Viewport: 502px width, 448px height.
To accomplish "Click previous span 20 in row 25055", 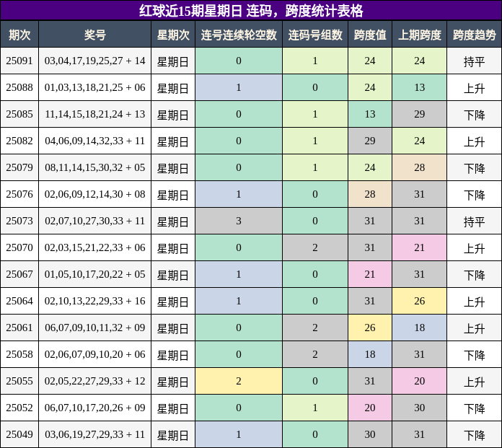I will pyautogui.click(x=419, y=381).
